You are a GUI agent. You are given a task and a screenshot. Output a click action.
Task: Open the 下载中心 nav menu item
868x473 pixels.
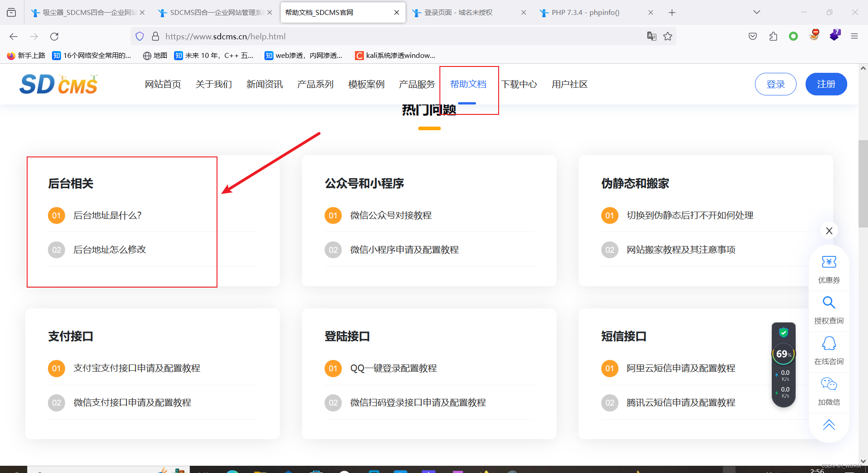coord(519,84)
